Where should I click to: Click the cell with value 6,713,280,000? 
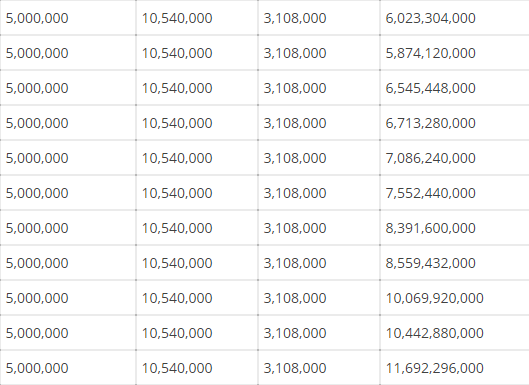point(454,123)
